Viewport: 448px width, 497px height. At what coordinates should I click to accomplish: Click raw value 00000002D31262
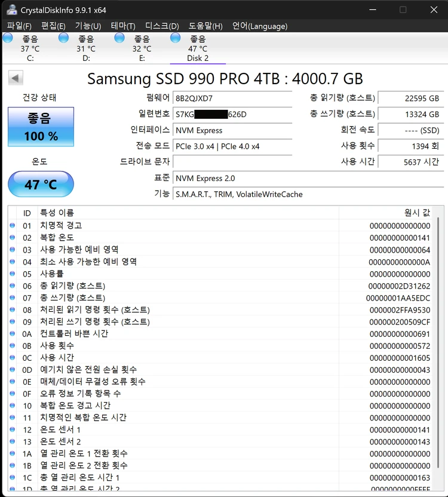point(399,286)
